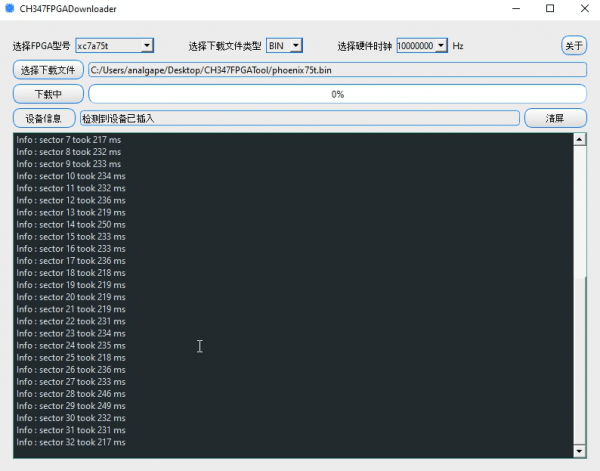Maximize the CH347FPGADownloader window
This screenshot has height=471, width=600.
click(x=549, y=8)
